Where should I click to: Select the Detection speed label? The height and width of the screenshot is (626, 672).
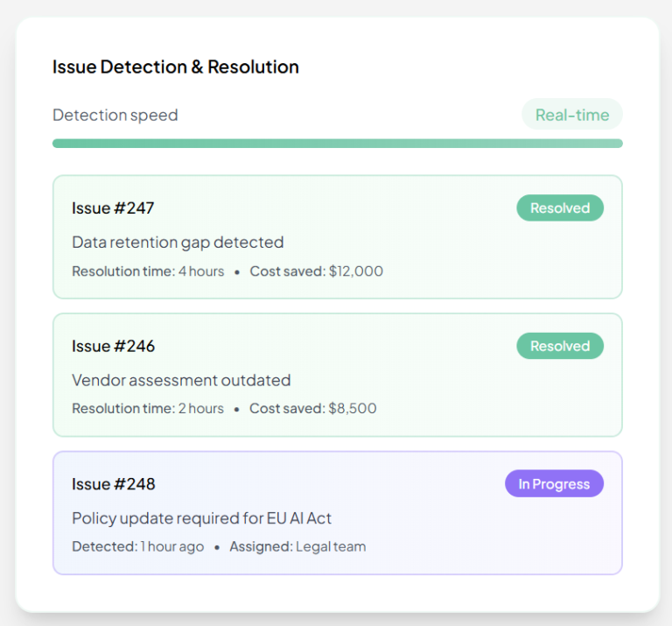[x=115, y=116]
